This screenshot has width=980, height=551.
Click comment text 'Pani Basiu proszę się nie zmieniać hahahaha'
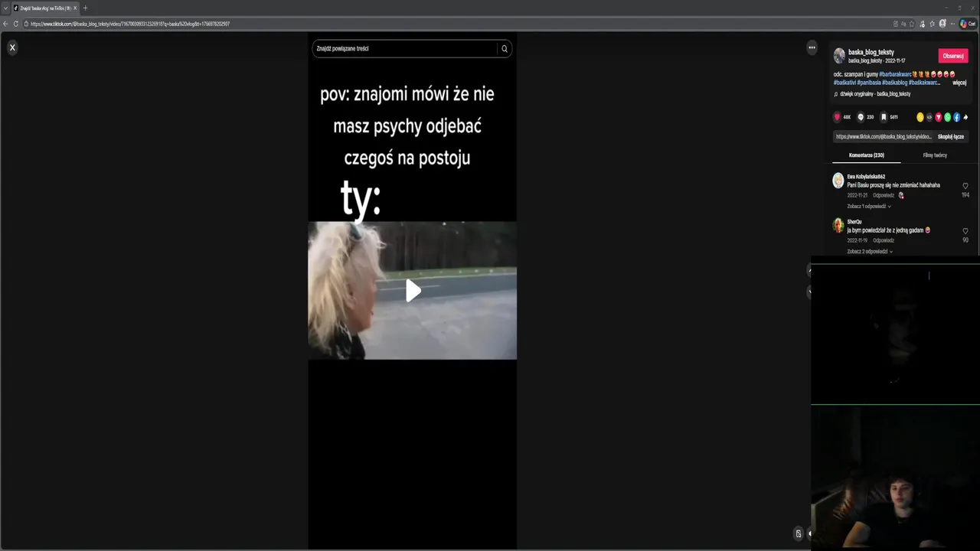tap(893, 185)
